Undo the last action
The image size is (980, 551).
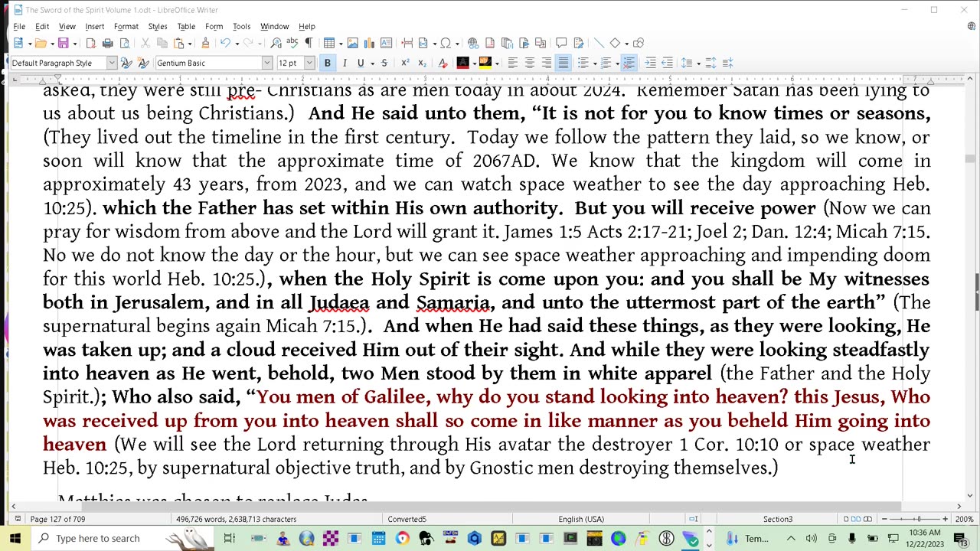(x=225, y=43)
